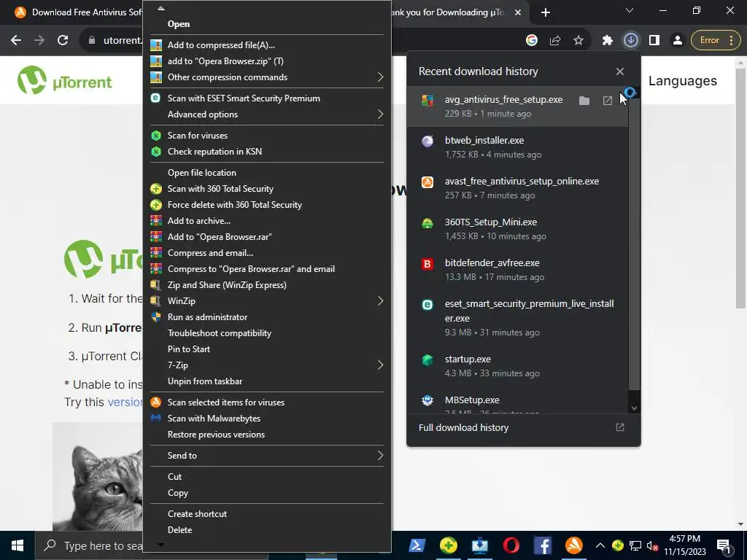Choose Pin to Start
The image size is (747, 560).
[267, 349]
